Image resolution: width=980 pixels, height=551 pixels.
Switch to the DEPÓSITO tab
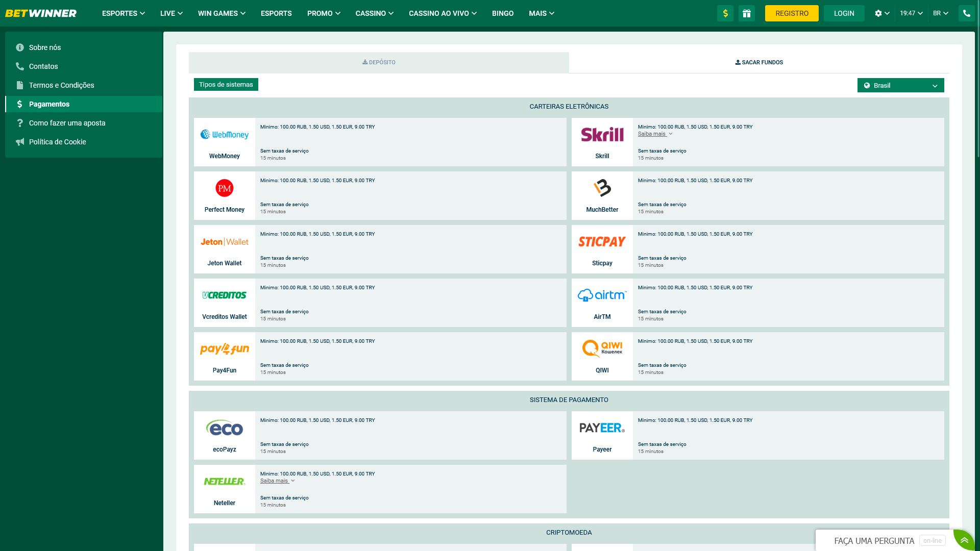378,62
